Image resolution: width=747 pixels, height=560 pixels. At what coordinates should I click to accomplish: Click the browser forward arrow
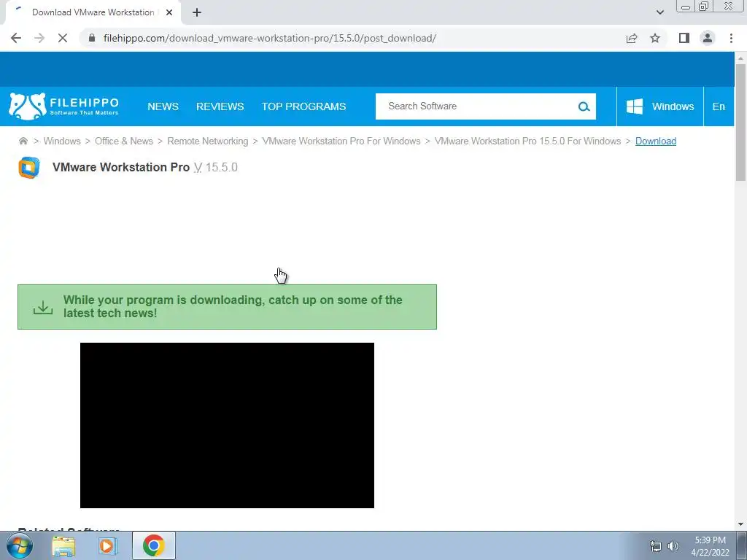[x=39, y=38]
